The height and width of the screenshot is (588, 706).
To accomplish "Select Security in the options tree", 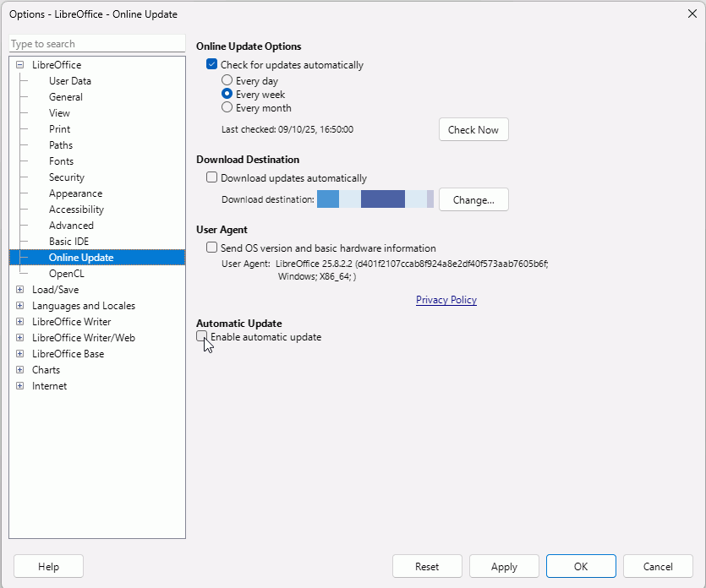I will (67, 177).
